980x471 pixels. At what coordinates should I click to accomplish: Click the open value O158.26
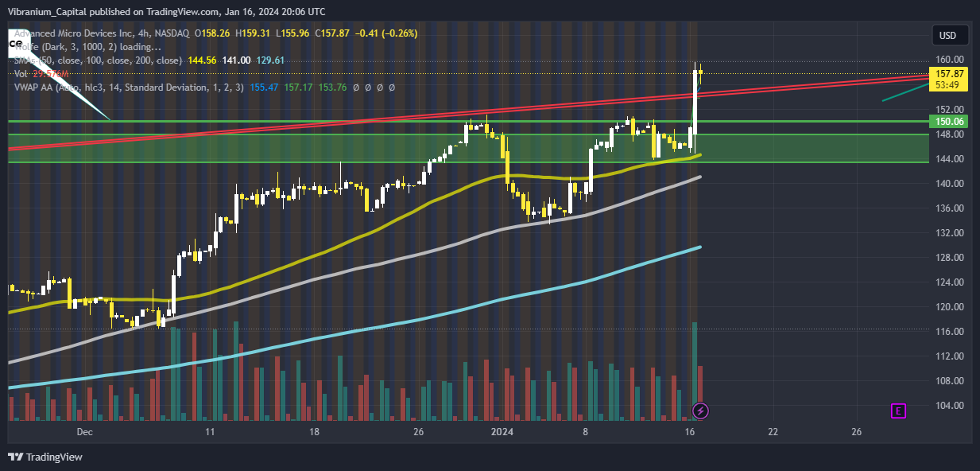213,33
